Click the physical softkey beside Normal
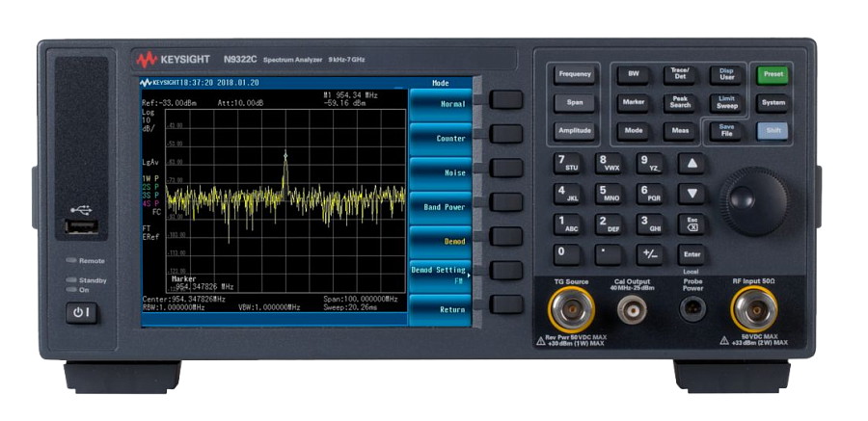 506,99
